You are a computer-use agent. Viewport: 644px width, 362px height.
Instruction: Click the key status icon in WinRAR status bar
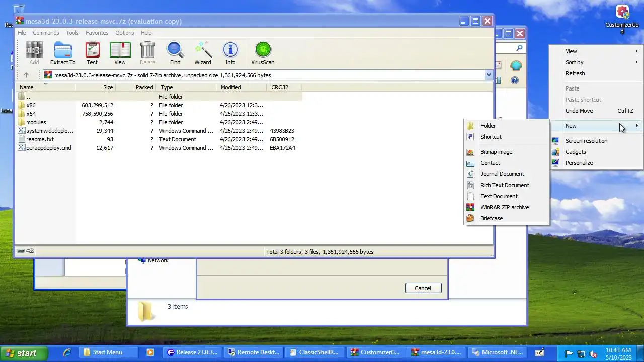(x=30, y=251)
